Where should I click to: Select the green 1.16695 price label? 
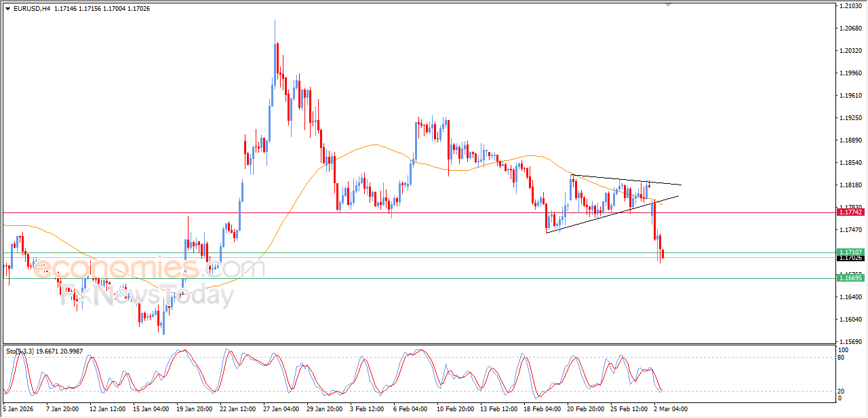[850, 278]
